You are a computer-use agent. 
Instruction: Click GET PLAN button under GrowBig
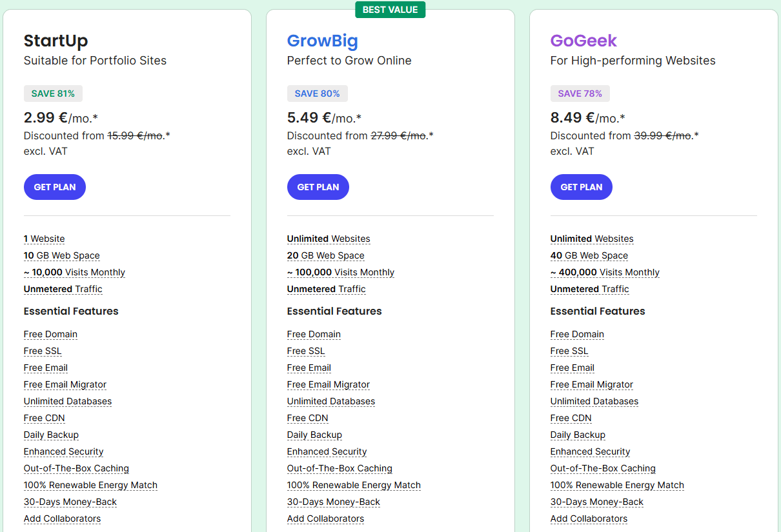[x=318, y=187]
